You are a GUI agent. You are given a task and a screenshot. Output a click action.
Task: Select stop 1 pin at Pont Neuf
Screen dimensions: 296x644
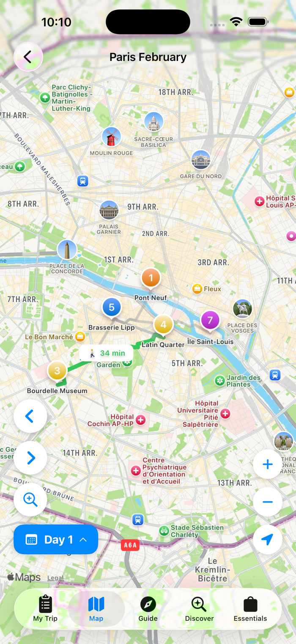pyautogui.click(x=151, y=279)
